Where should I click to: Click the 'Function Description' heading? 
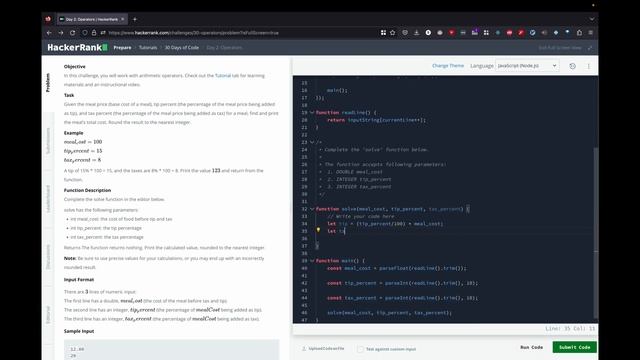point(87,190)
